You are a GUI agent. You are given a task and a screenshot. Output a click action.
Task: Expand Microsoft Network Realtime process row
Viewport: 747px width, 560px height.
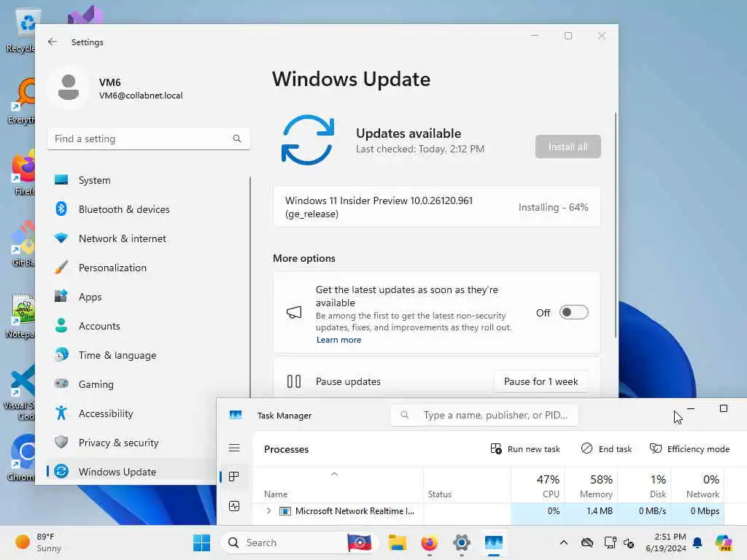tap(268, 511)
